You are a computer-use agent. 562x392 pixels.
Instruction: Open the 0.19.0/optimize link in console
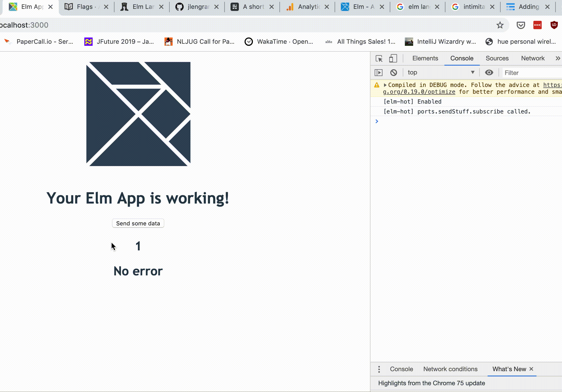pos(419,92)
